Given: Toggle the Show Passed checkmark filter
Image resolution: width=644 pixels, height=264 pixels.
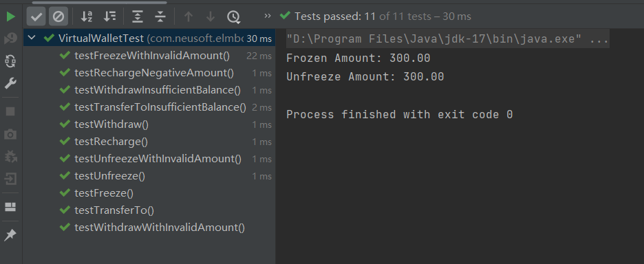Looking at the screenshot, I should pyautogui.click(x=36, y=16).
